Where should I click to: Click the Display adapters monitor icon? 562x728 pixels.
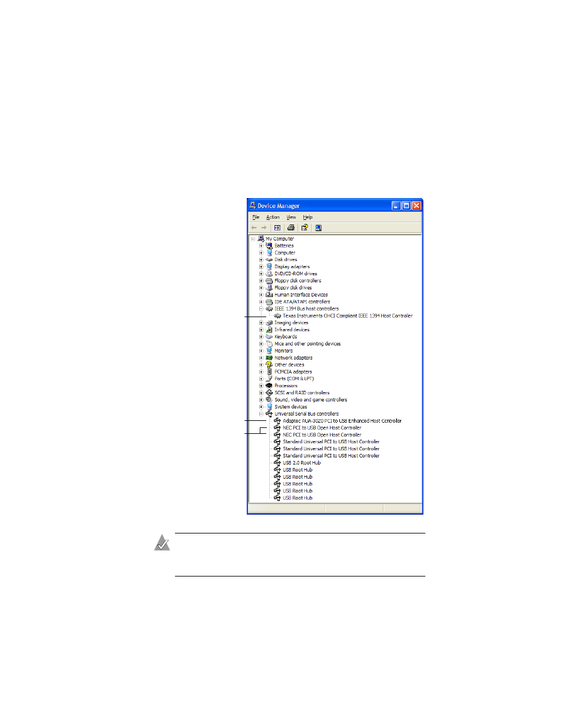pos(269,266)
